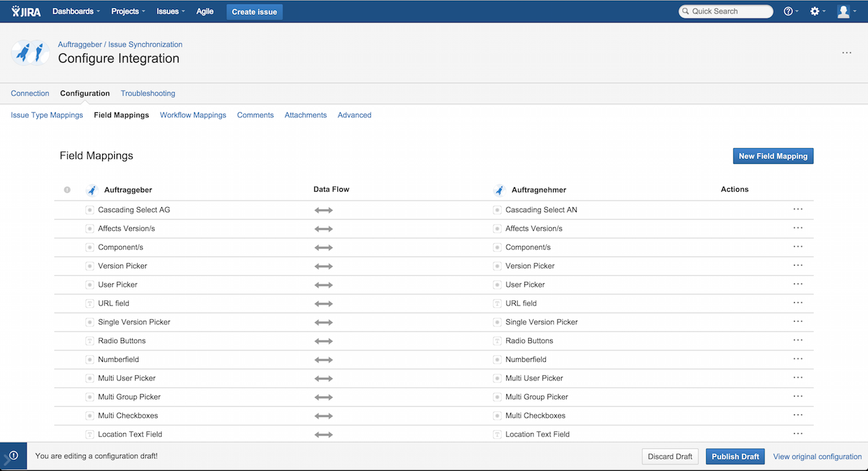Open the Comments sub-tab
The image size is (868, 471).
[255, 115]
